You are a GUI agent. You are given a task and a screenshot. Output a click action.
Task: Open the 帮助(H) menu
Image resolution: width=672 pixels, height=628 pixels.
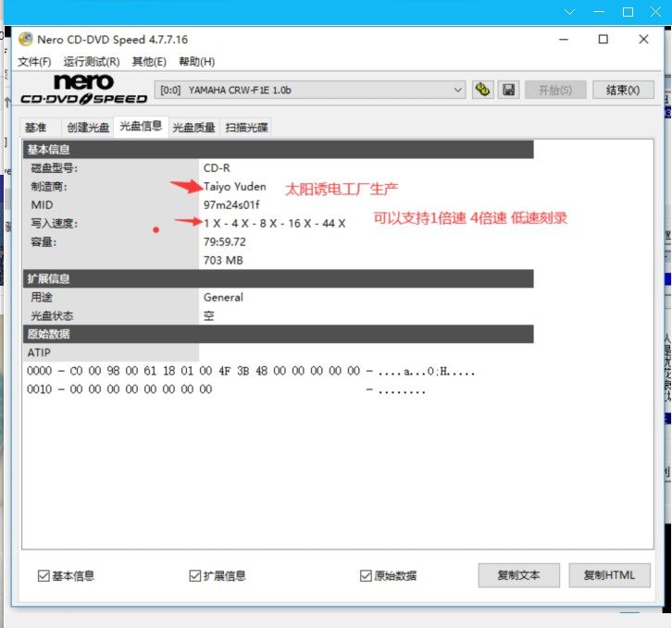pyautogui.click(x=197, y=62)
